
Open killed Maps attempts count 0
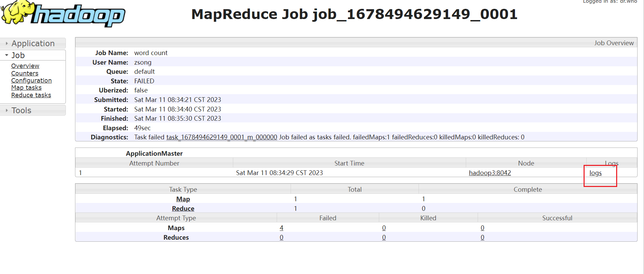(x=384, y=228)
